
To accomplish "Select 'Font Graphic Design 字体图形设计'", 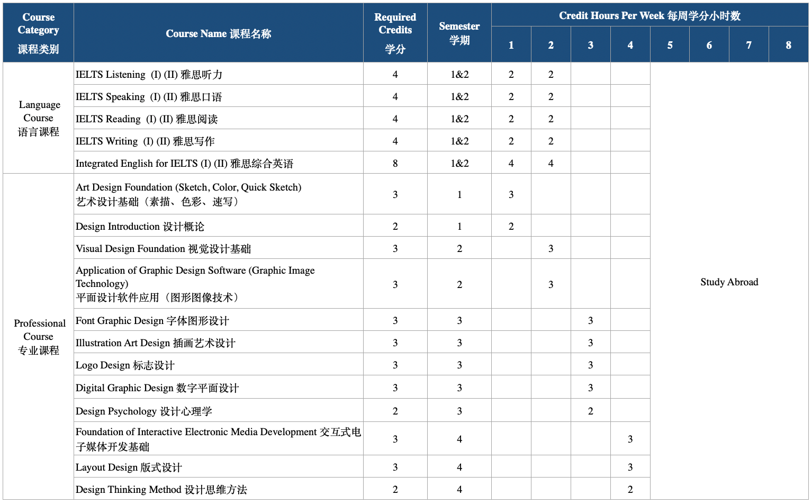I will click(x=219, y=320).
